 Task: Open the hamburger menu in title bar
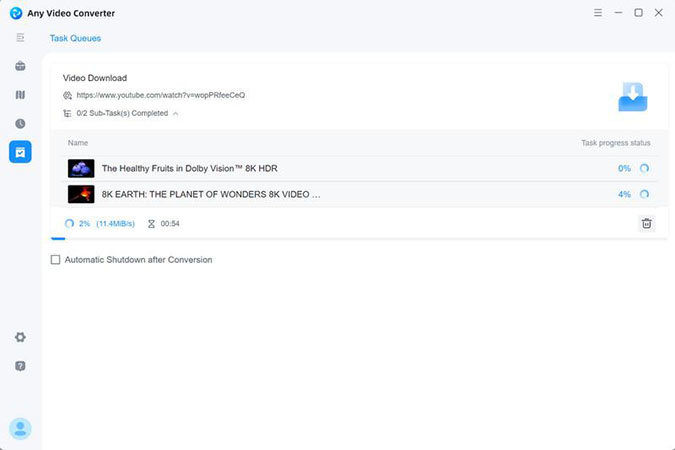[x=598, y=13]
